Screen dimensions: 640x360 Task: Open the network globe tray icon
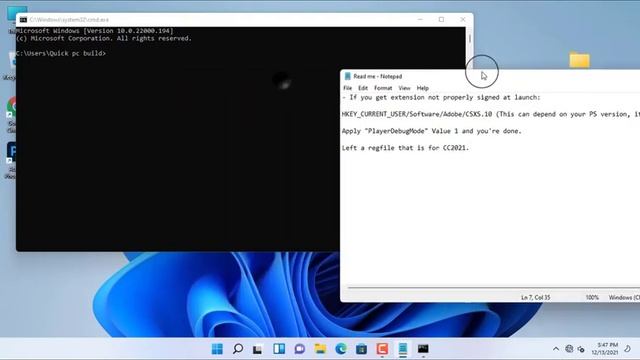[x=569, y=349]
